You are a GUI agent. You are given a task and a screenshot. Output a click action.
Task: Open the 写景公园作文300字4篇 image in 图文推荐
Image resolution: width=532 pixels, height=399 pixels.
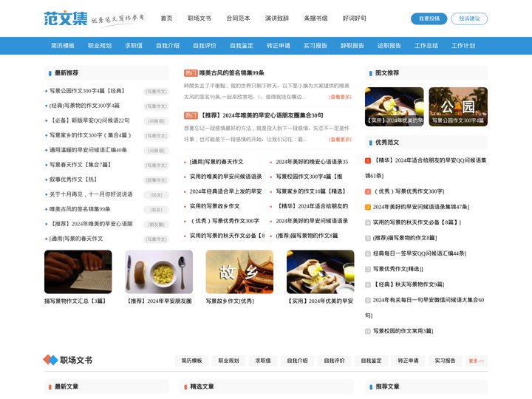click(458, 106)
